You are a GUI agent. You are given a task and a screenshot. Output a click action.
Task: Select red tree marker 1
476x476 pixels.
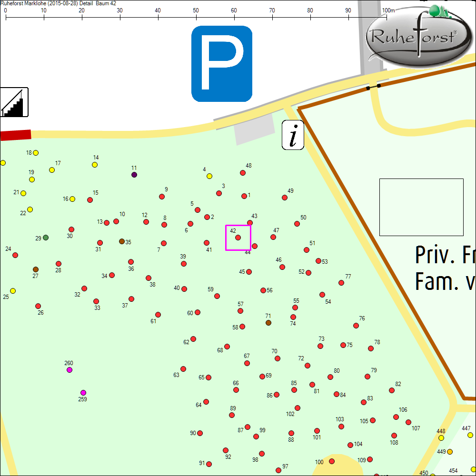pyautogui.click(x=244, y=196)
